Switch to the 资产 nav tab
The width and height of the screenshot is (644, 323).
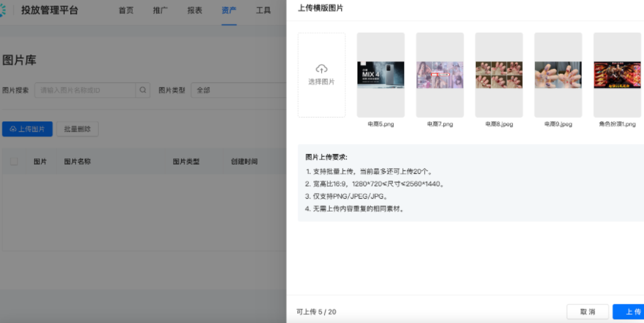click(229, 10)
